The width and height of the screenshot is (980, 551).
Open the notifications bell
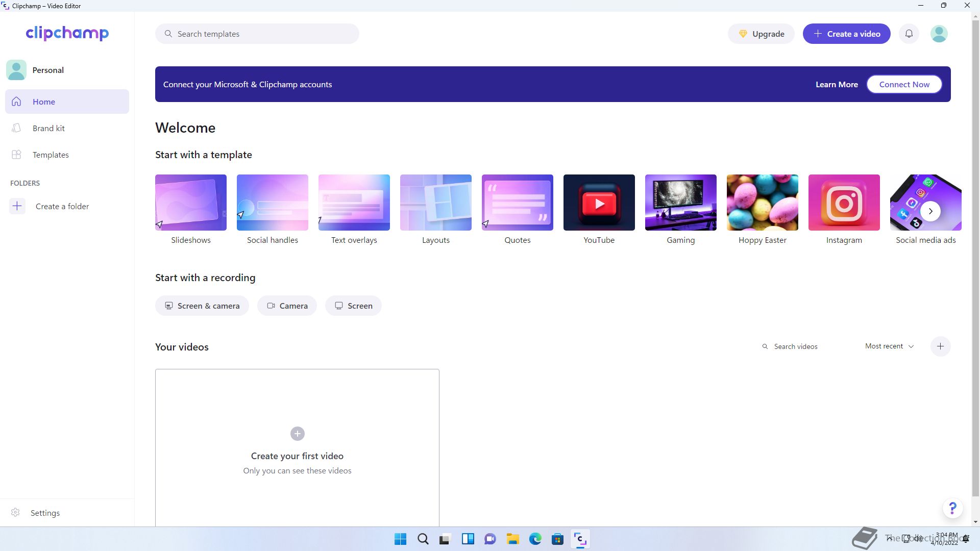(909, 34)
